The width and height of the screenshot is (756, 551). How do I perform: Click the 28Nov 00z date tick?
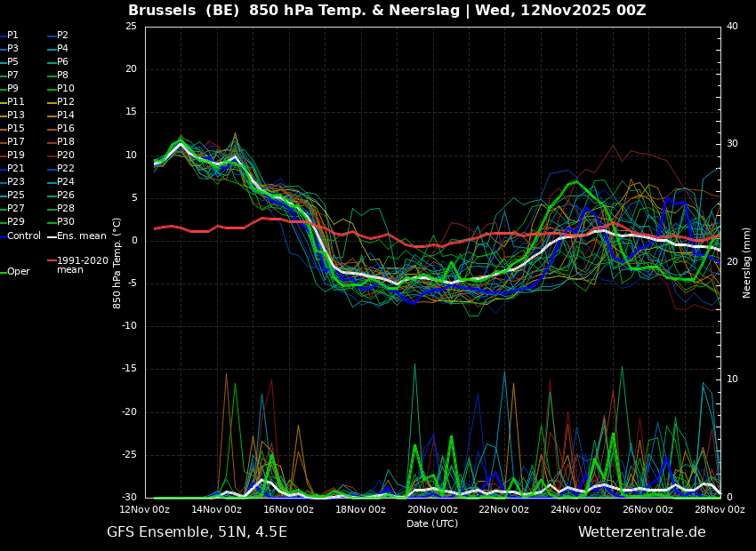tap(719, 509)
